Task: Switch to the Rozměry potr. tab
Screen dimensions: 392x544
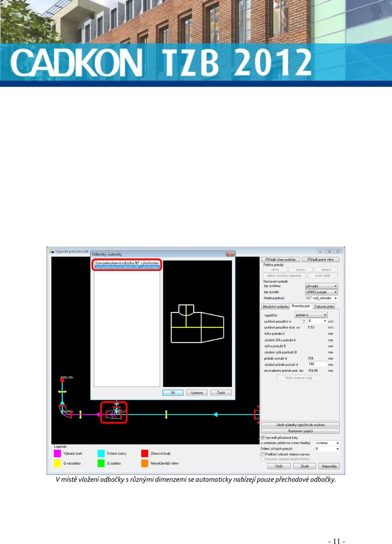Action: click(301, 306)
